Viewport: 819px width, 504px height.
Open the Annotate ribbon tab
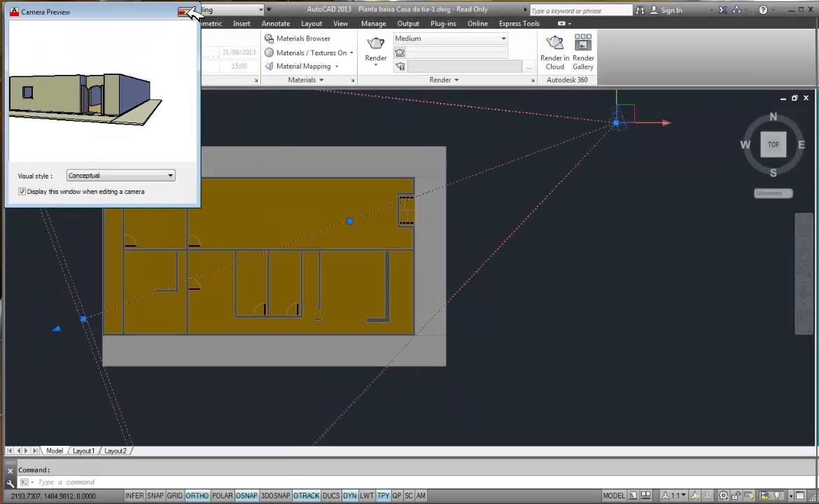(276, 24)
